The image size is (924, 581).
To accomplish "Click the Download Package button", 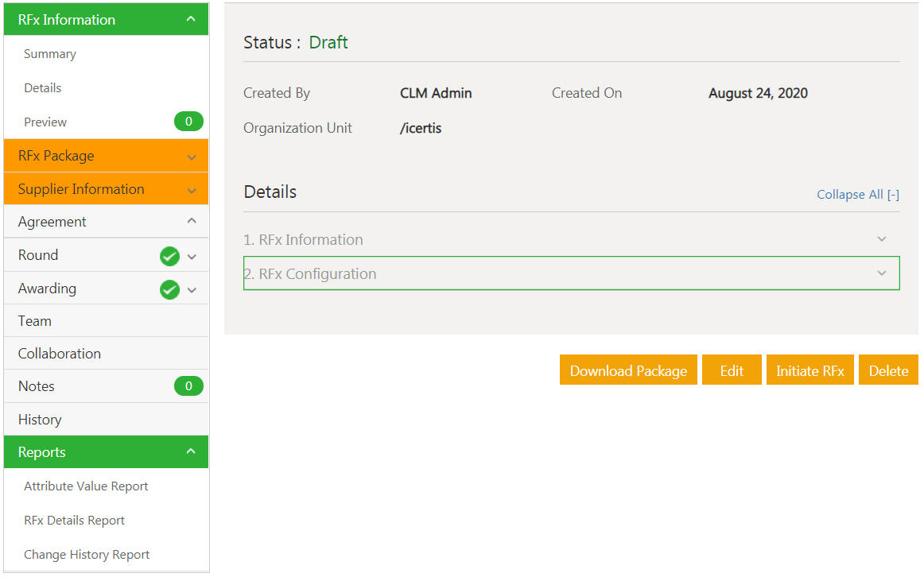I will point(628,370).
